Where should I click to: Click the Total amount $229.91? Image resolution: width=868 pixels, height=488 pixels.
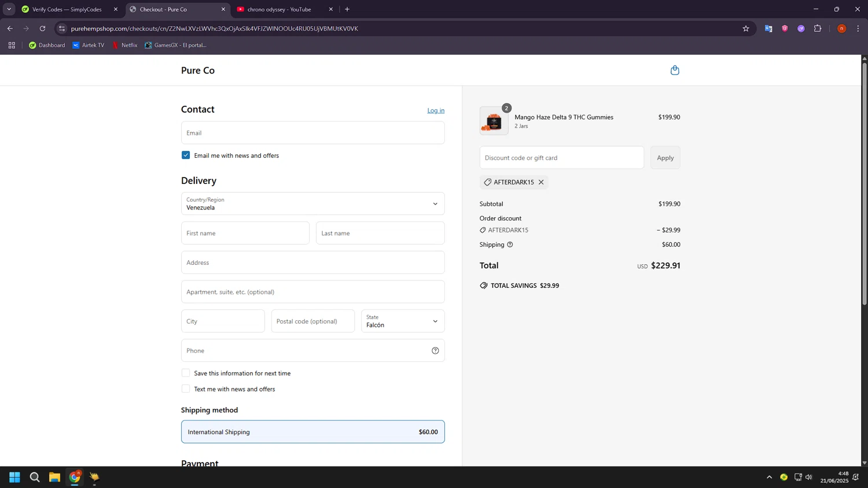(x=665, y=265)
